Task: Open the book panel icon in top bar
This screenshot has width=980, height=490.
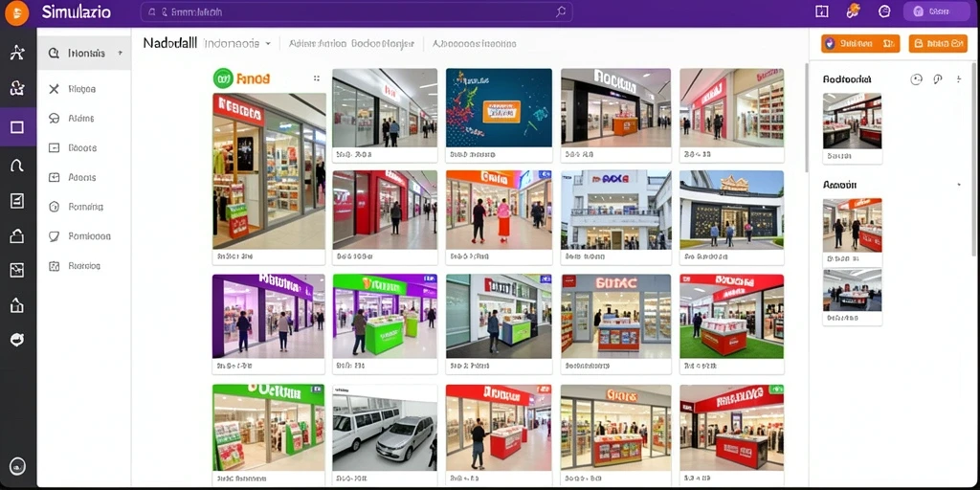Action: 822,11
